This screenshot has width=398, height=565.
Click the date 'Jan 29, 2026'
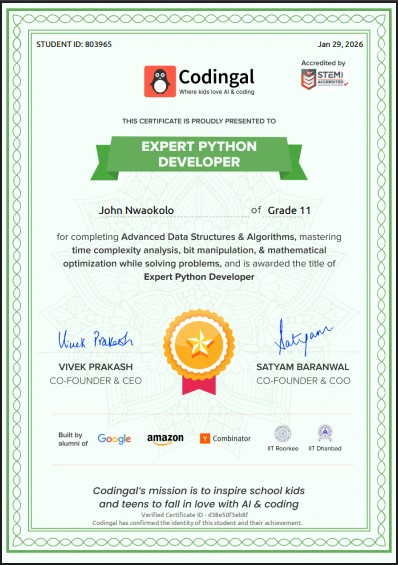[340, 44]
